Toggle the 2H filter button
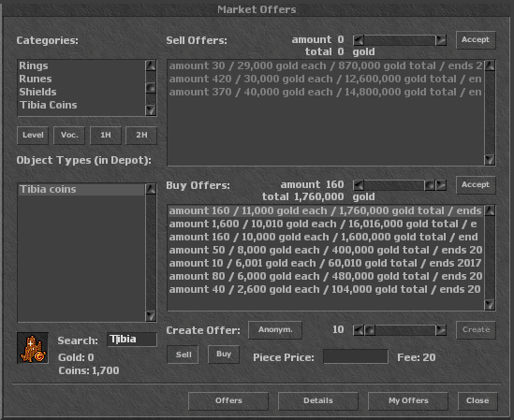 [141, 136]
